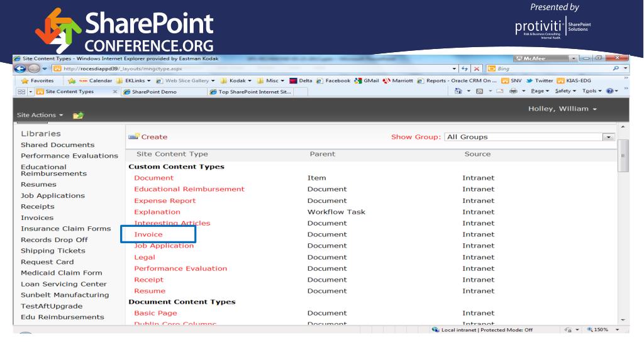Screen dimensions: 644x362
Task: Open the Insurance Claim Forms library
Action: pyautogui.click(x=65, y=229)
